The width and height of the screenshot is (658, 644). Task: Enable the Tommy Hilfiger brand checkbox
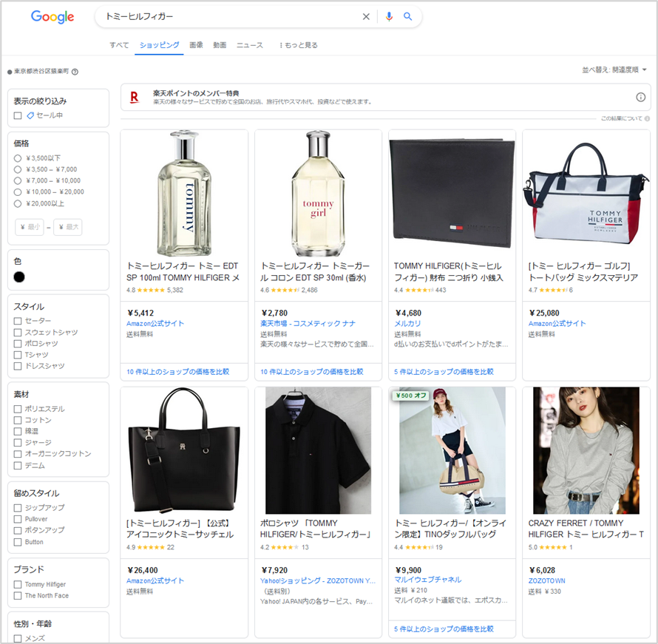point(18,584)
